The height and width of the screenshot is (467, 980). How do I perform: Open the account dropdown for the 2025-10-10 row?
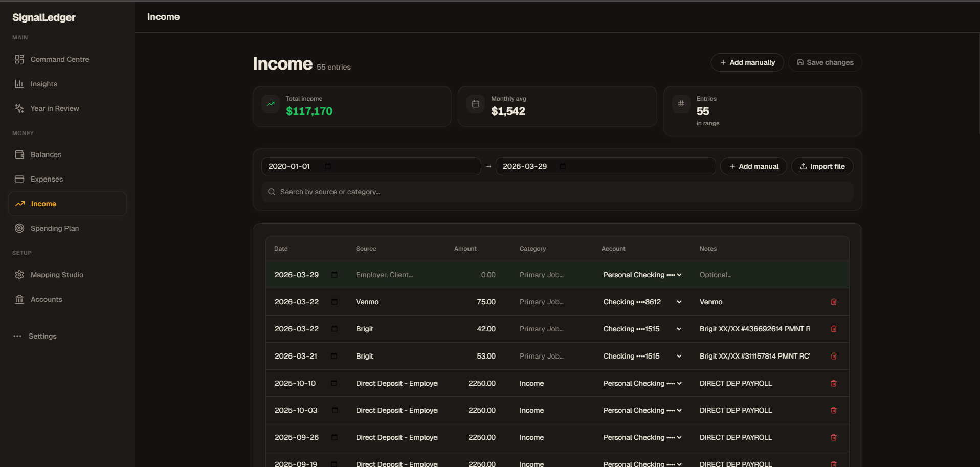(642, 383)
